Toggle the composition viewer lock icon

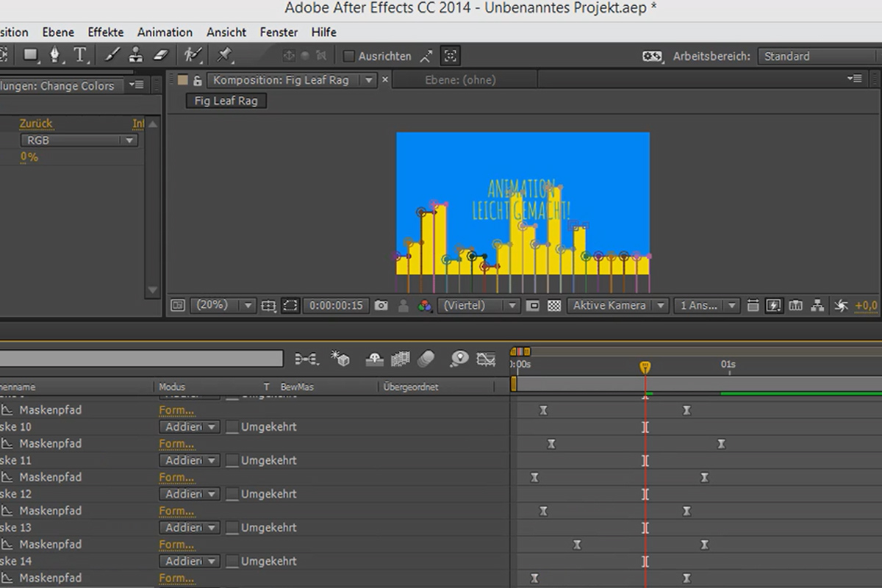point(197,80)
